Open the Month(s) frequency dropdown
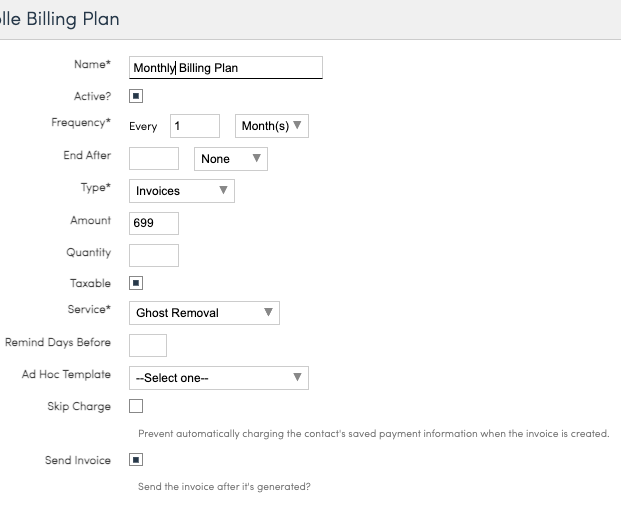Image resolution: width=621 pixels, height=509 pixels. tap(272, 126)
